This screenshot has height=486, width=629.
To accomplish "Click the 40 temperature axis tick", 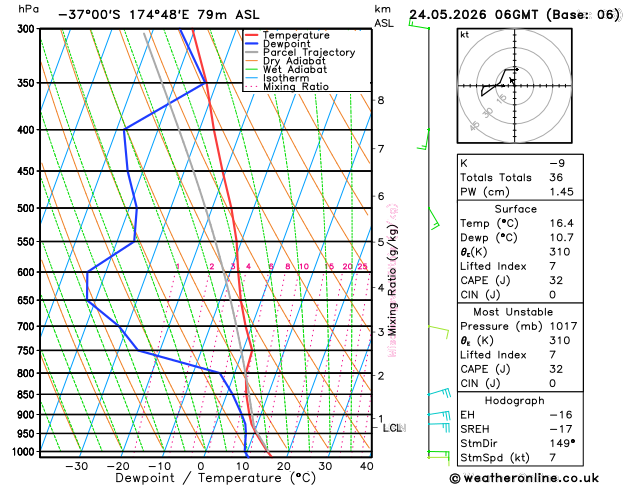I will pyautogui.click(x=367, y=466).
